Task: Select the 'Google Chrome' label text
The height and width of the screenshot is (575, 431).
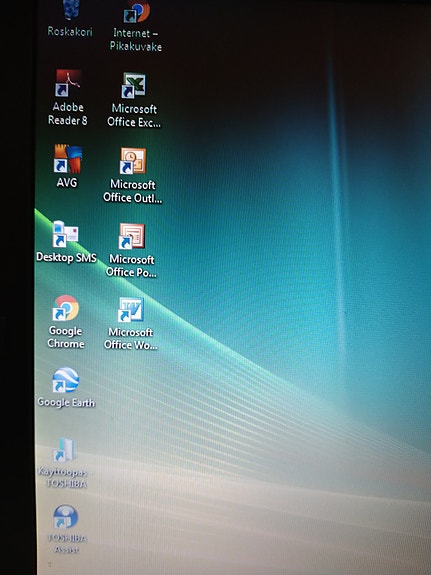Action: click(x=66, y=337)
